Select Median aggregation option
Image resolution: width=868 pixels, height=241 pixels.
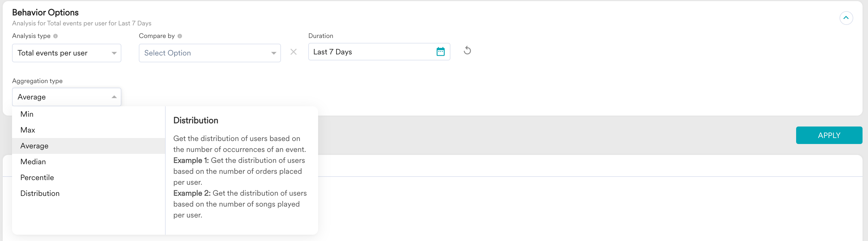point(33,162)
